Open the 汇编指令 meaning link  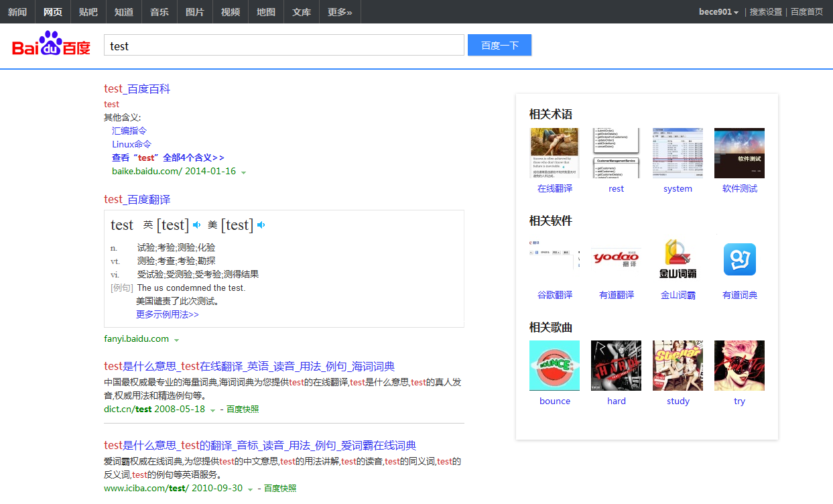click(x=129, y=131)
